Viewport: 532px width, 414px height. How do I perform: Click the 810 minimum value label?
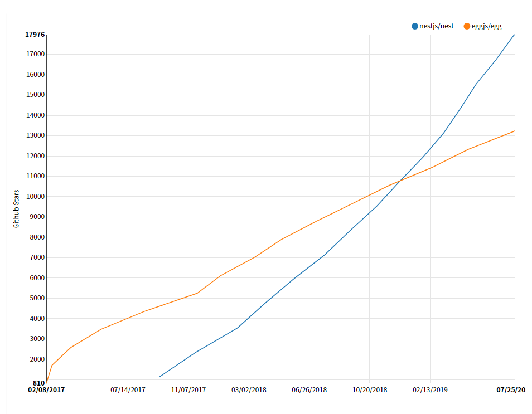click(x=39, y=383)
